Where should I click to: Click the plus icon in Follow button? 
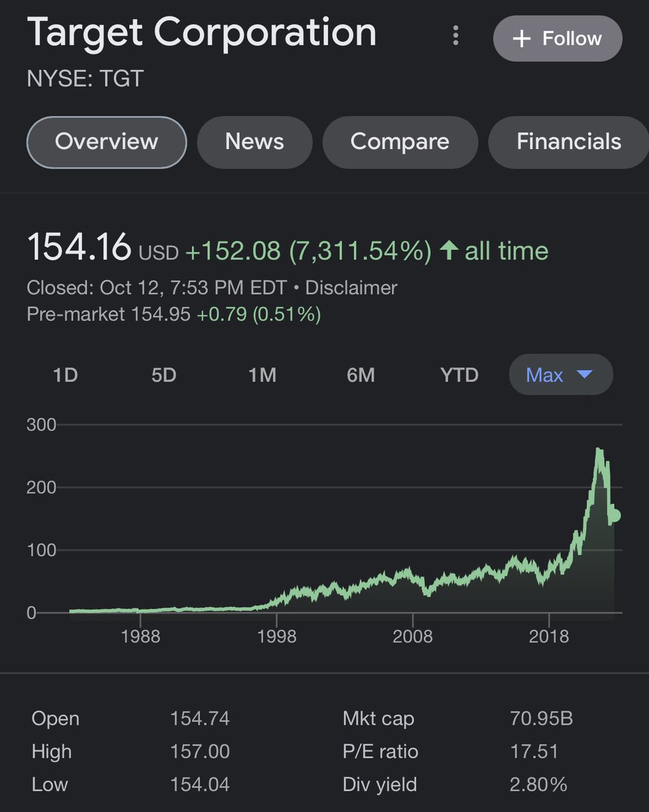[x=521, y=39]
